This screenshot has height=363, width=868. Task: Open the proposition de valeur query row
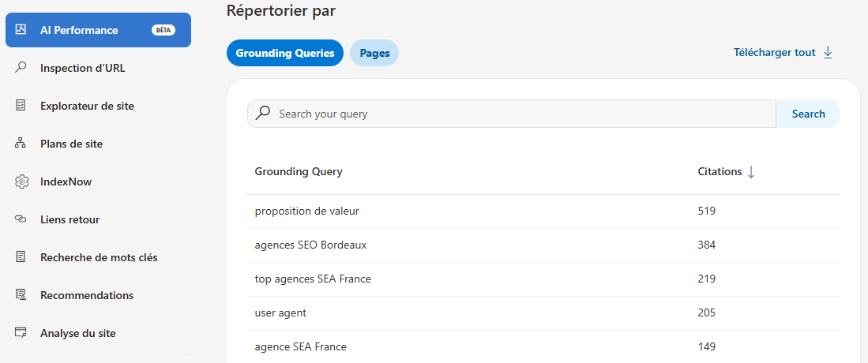click(307, 211)
